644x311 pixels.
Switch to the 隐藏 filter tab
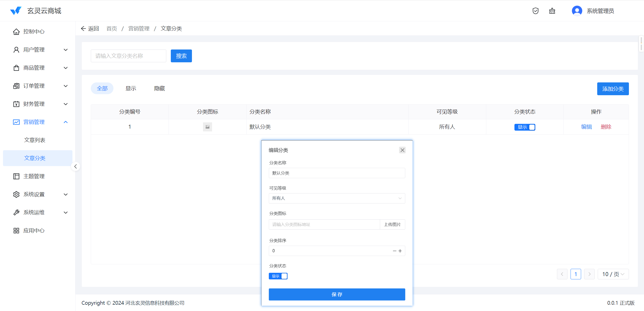159,88
